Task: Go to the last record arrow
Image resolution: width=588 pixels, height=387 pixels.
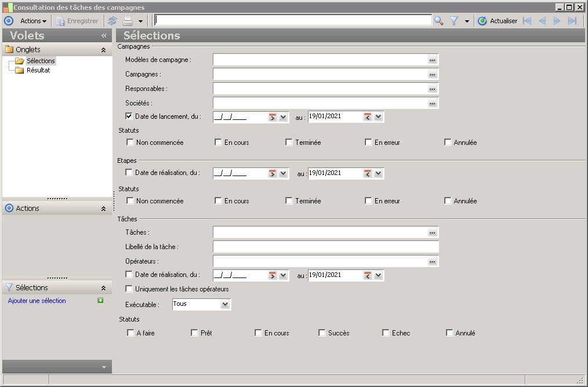Action: tap(572, 21)
